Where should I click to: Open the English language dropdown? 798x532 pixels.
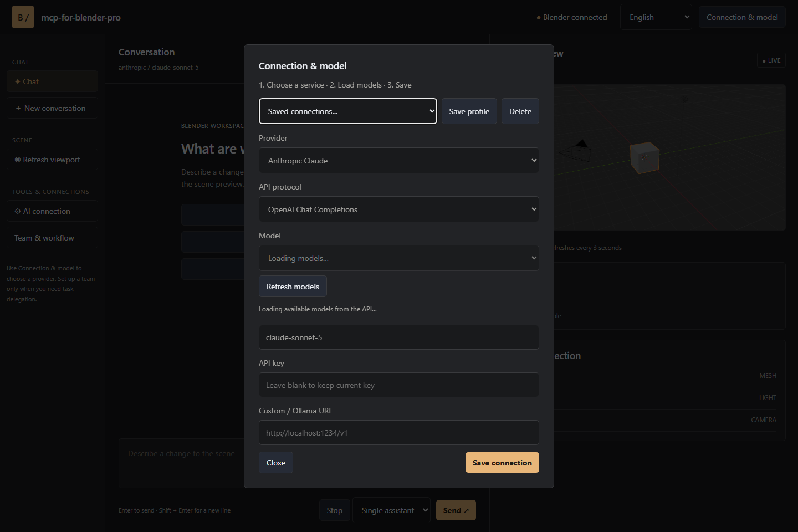[x=656, y=17]
